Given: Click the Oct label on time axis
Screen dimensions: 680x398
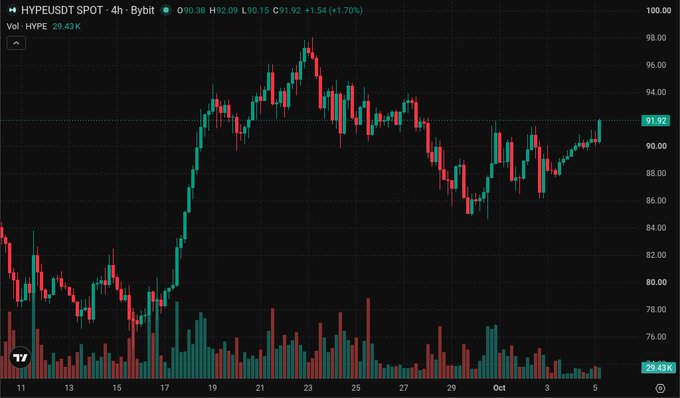Looking at the screenshot, I should (499, 388).
